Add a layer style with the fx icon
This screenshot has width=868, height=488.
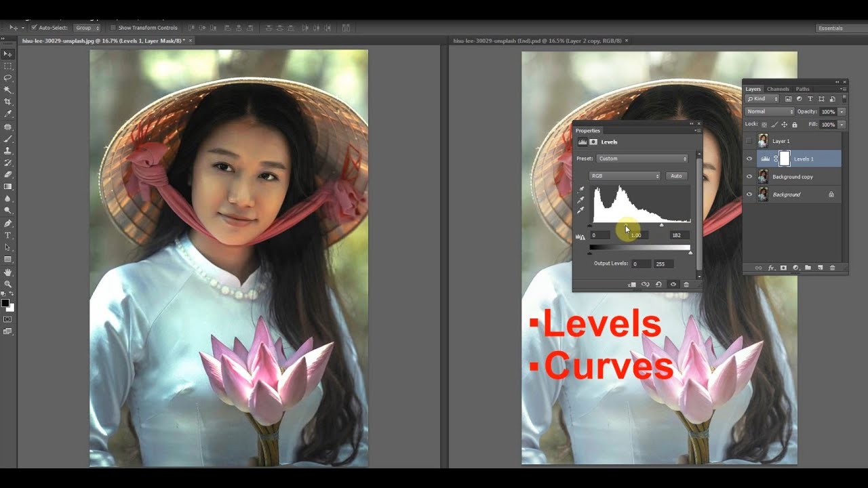(x=771, y=268)
